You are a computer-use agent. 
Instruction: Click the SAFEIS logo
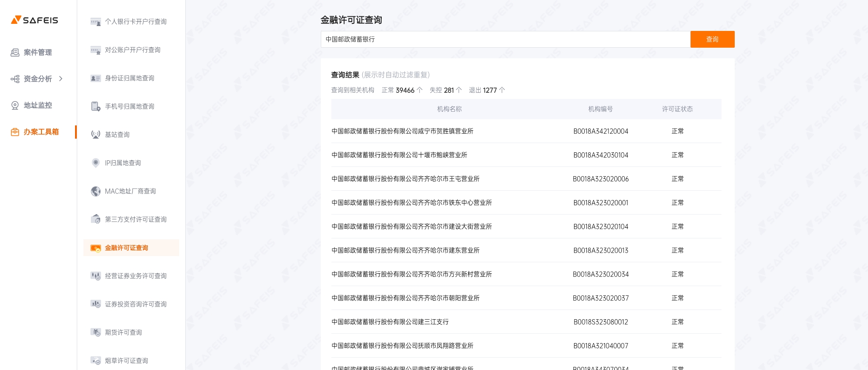click(34, 20)
